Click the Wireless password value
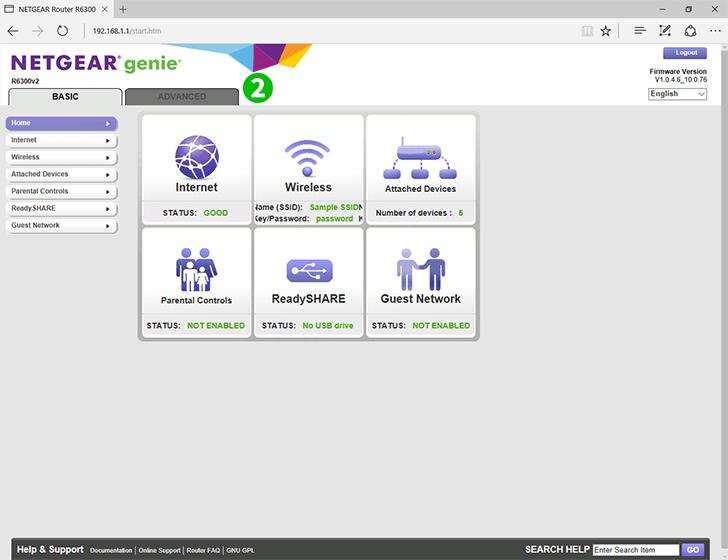This screenshot has width=728, height=560. click(334, 219)
